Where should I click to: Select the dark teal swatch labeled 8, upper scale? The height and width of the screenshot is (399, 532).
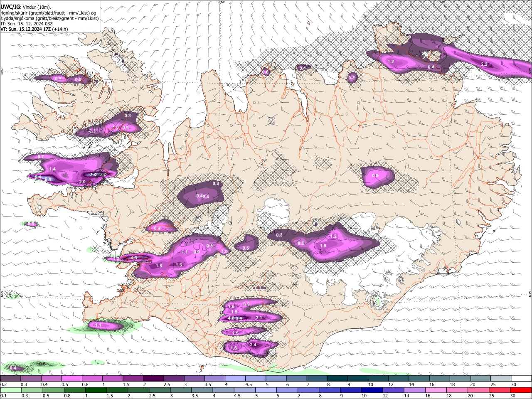337,379
